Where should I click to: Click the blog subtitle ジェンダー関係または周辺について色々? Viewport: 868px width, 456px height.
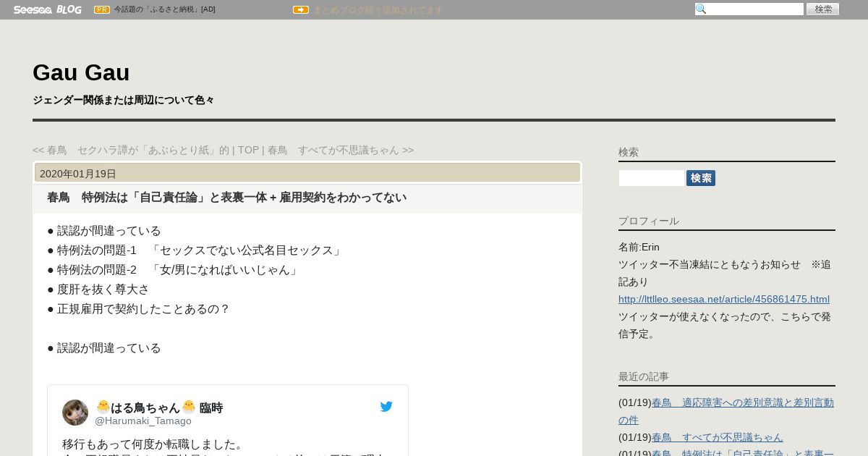[124, 100]
